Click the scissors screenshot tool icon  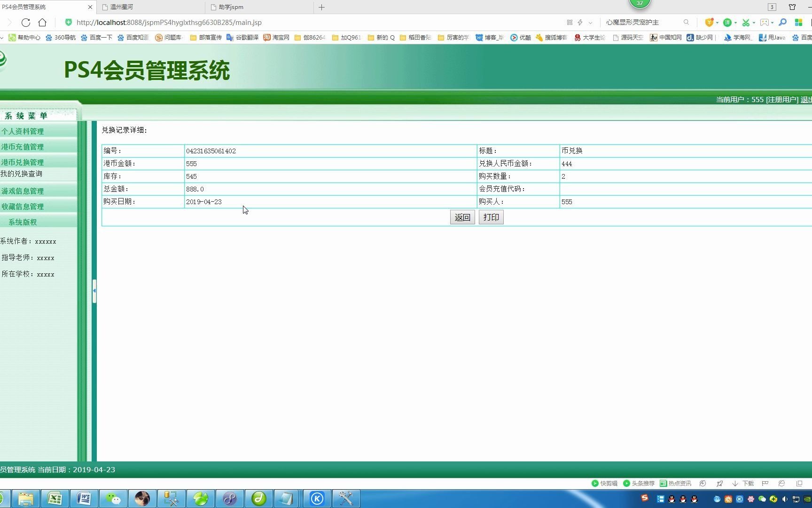click(x=745, y=22)
